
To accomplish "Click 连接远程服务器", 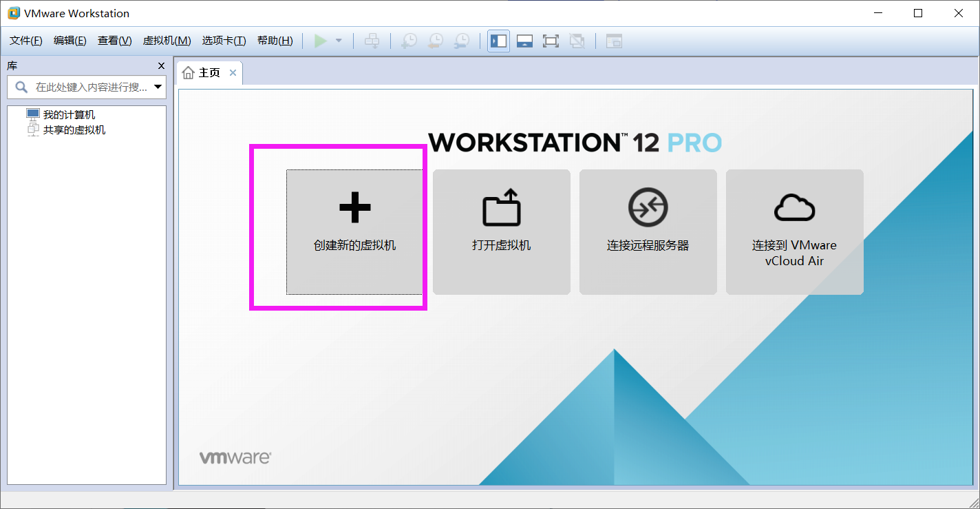I will tap(648, 232).
